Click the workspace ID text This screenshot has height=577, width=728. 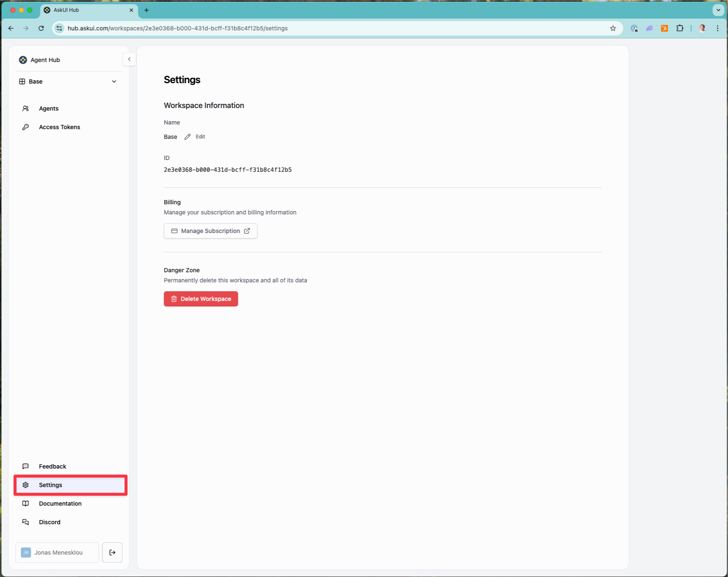(x=228, y=170)
